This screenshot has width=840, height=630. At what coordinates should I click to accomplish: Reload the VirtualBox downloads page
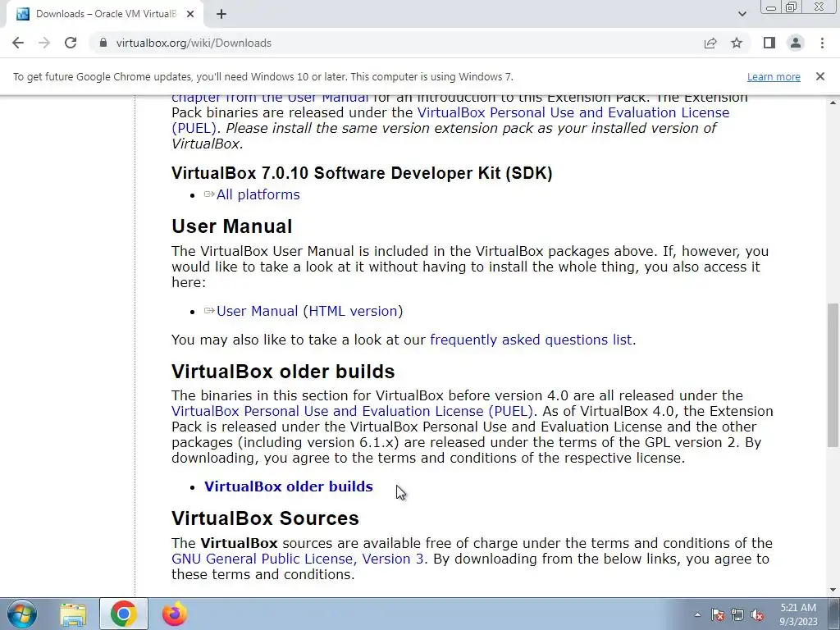pyautogui.click(x=71, y=43)
